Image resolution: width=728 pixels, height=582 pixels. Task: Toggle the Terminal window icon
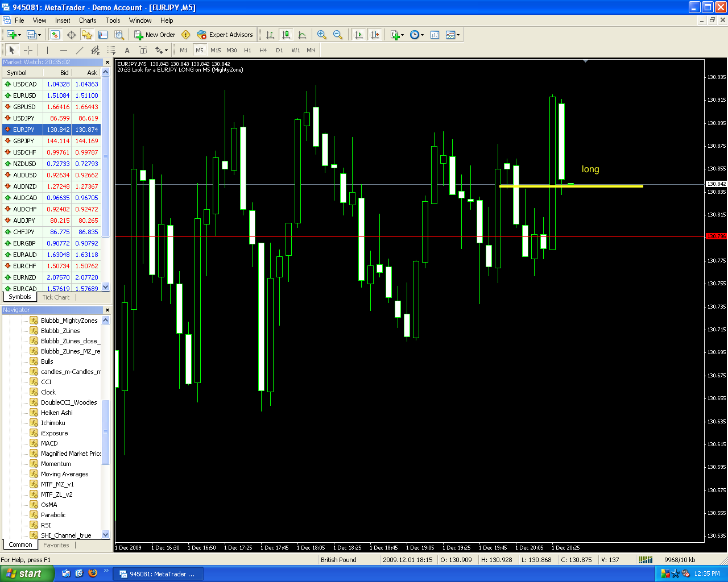(103, 35)
